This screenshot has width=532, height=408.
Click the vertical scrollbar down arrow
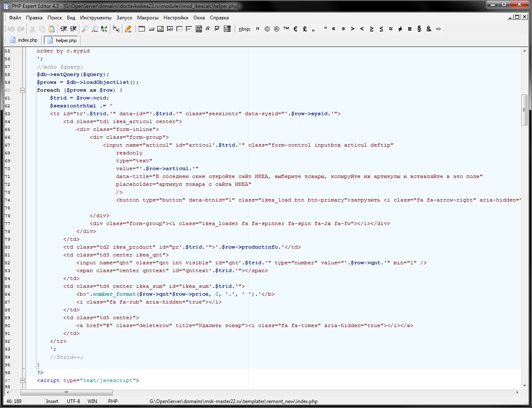click(x=525, y=385)
